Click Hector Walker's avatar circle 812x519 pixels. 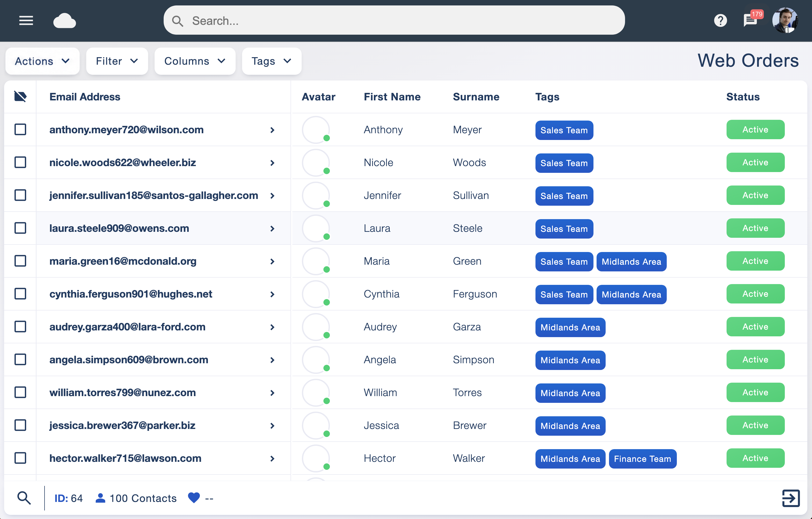[x=316, y=458]
